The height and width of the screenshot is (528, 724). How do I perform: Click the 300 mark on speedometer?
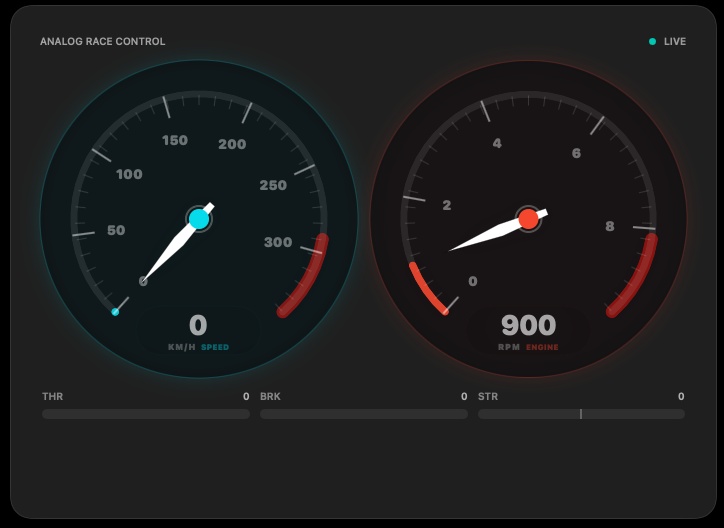278,242
